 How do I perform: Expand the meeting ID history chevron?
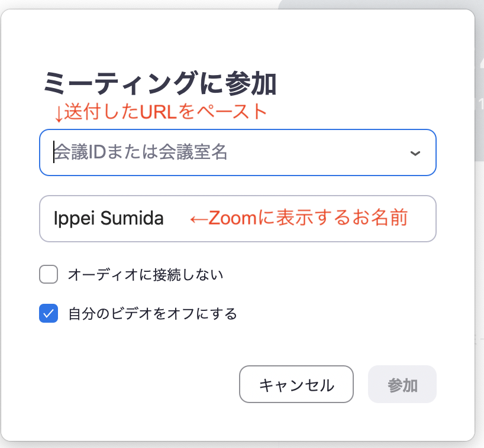[x=415, y=153]
